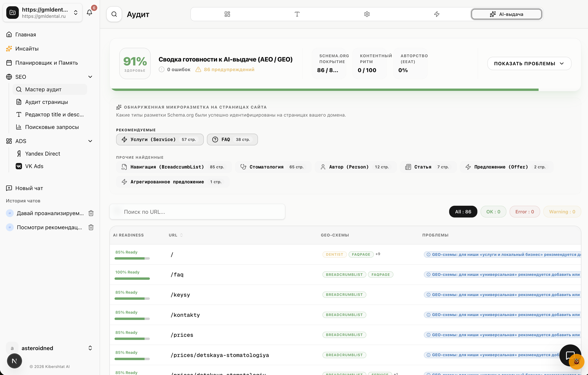The height and width of the screenshot is (375, 588).
Task: Select the Статья chip
Action: [428, 167]
